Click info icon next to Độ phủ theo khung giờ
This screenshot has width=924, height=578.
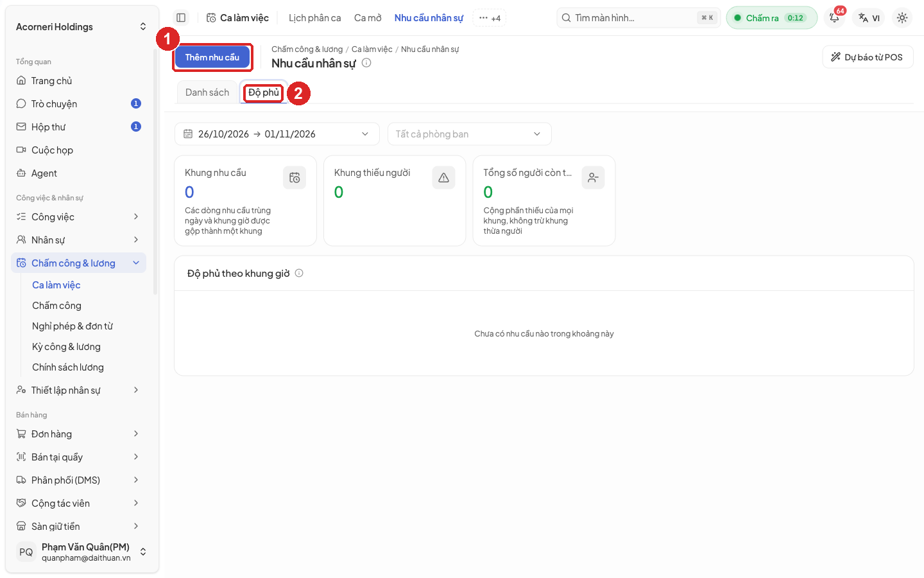[x=299, y=273]
